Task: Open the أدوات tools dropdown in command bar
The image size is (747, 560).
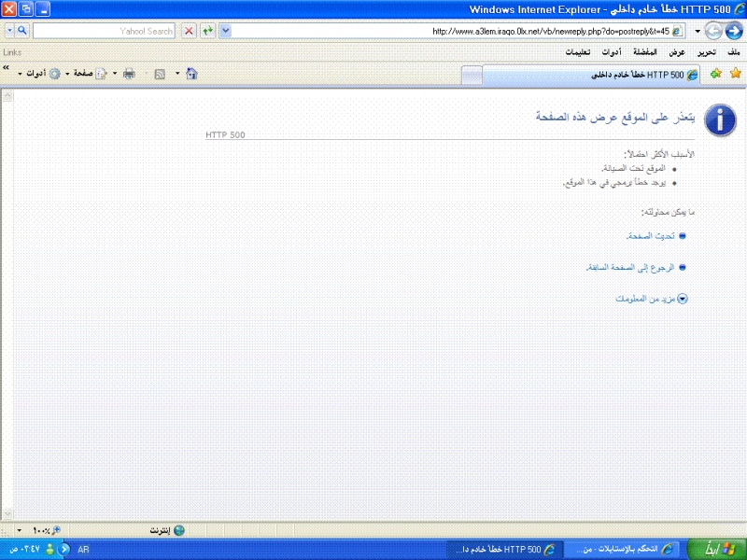Action: [35, 73]
